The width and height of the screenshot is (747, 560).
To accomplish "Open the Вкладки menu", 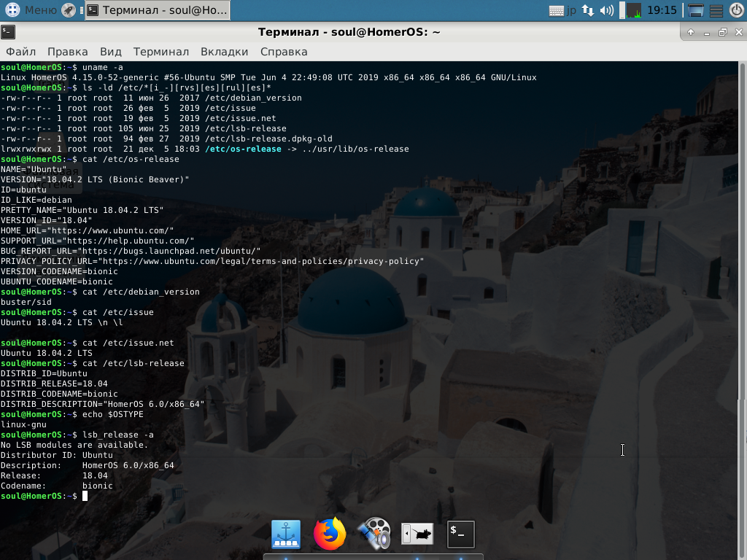I will tap(225, 52).
